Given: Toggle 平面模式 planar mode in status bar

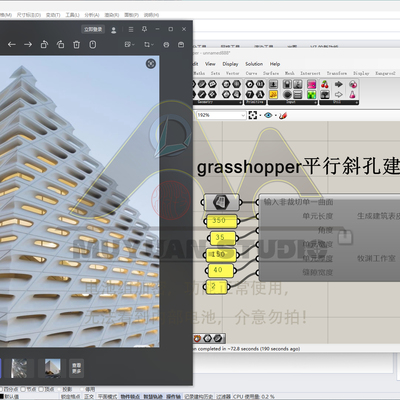Looking at the screenshot, I should (107, 397).
